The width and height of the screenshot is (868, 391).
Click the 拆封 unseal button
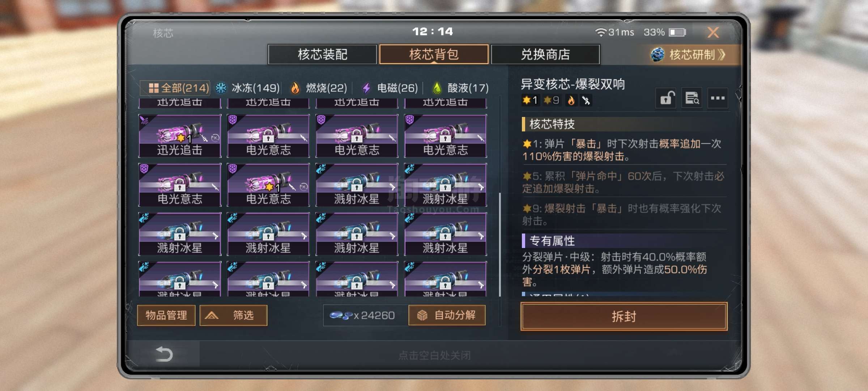pyautogui.click(x=624, y=316)
